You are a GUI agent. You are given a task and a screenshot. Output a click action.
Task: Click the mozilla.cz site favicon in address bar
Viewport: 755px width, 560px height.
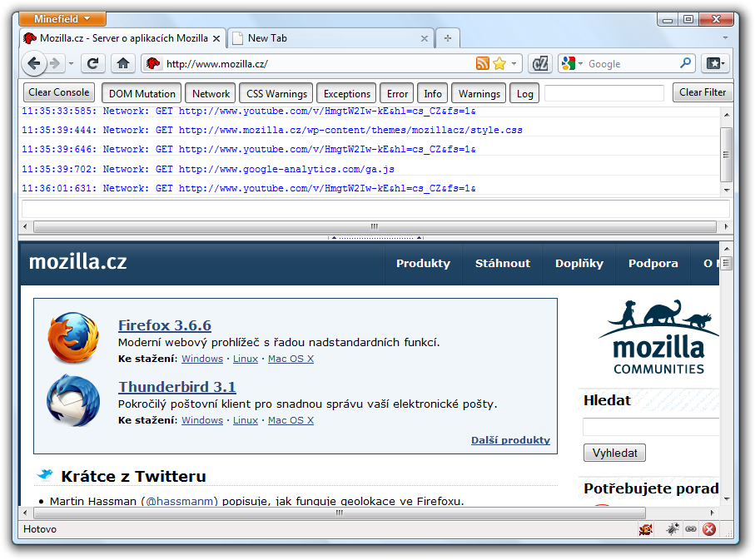tap(153, 63)
